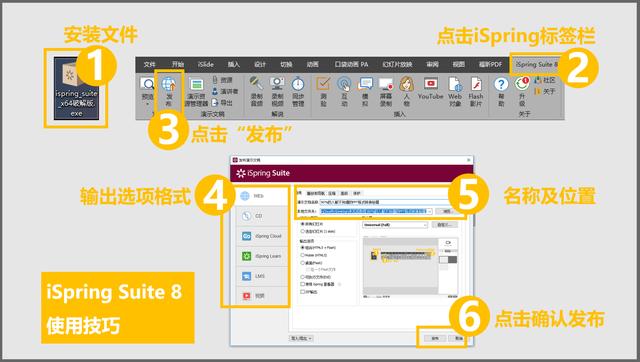Viewport: 640px width, 362px height.
Task: Insert a Web 对象 web object
Action: click(x=455, y=92)
